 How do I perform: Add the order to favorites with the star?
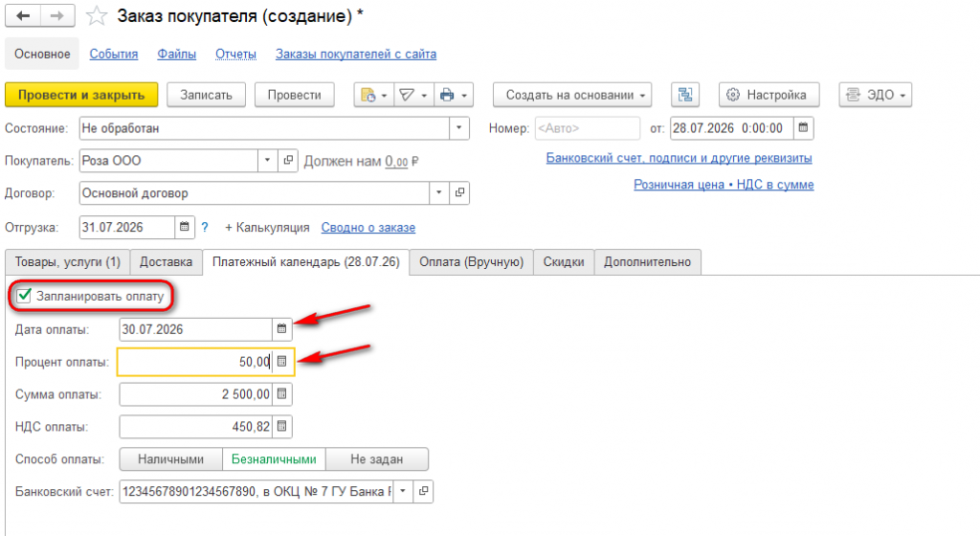coord(97,16)
